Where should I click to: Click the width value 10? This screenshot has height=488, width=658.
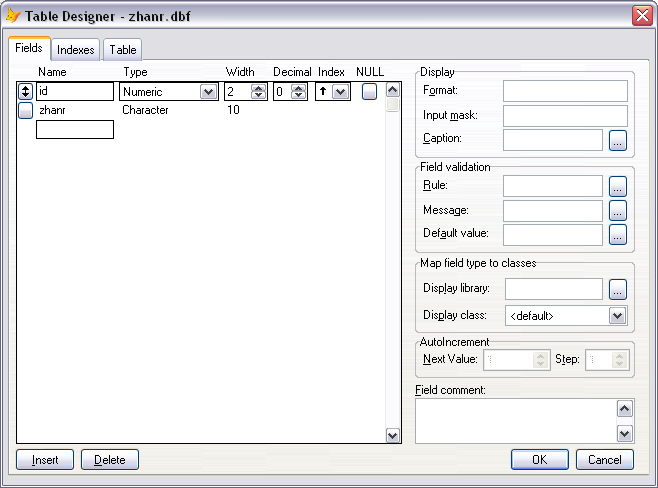click(233, 110)
